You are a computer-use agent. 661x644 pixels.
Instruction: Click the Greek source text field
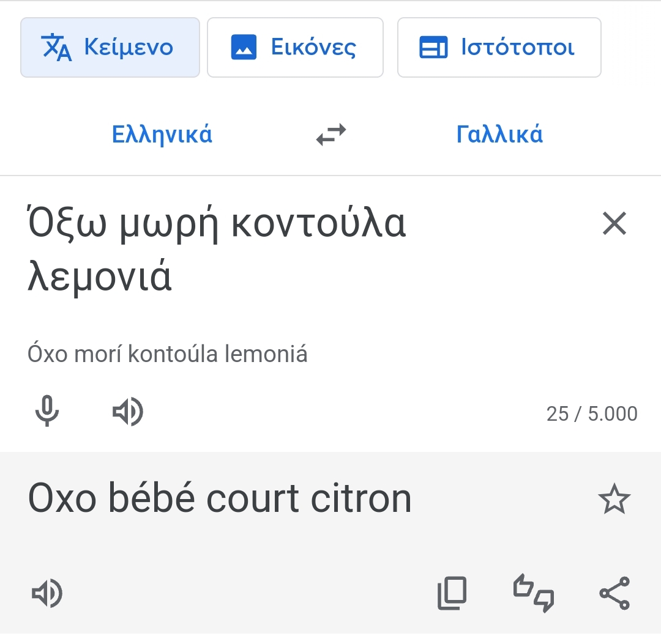(217, 251)
